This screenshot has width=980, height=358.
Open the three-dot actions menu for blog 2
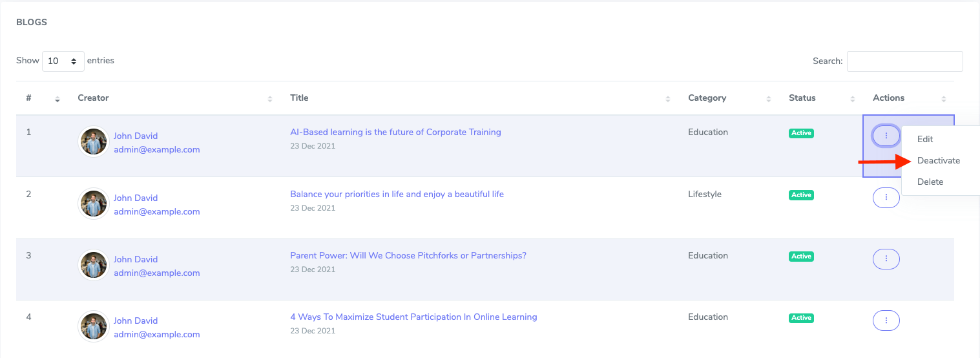point(886,197)
